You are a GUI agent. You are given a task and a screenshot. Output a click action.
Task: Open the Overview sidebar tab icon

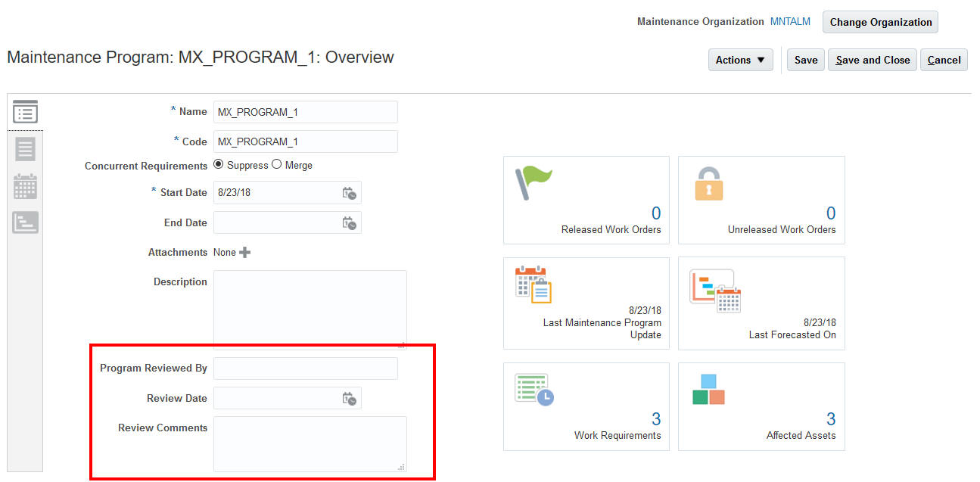25,114
